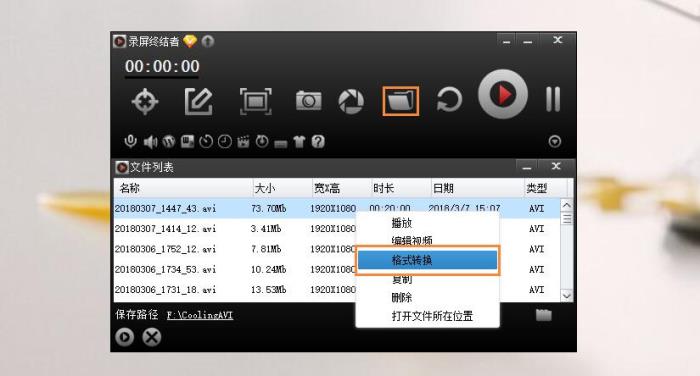Open the clock schedule icon
This screenshot has height=376, width=700.
tap(225, 142)
